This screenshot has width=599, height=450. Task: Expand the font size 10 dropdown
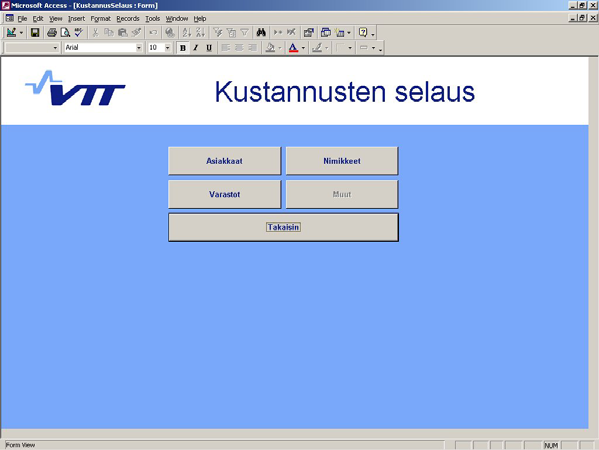point(167,48)
